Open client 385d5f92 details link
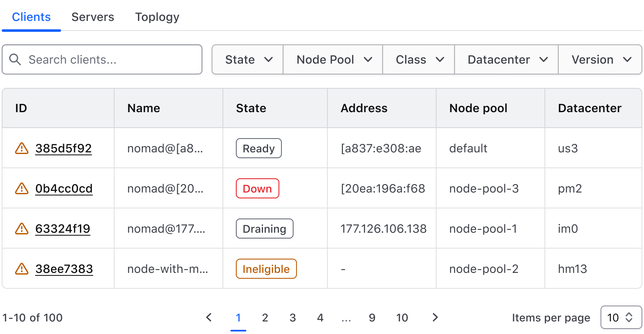 (x=64, y=148)
